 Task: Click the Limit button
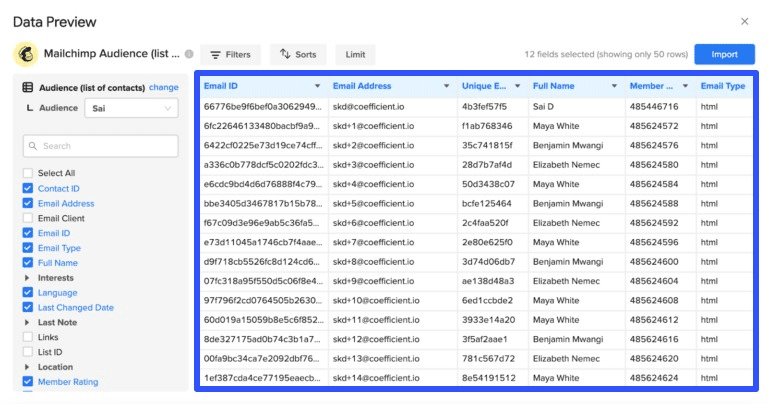pyautogui.click(x=355, y=54)
